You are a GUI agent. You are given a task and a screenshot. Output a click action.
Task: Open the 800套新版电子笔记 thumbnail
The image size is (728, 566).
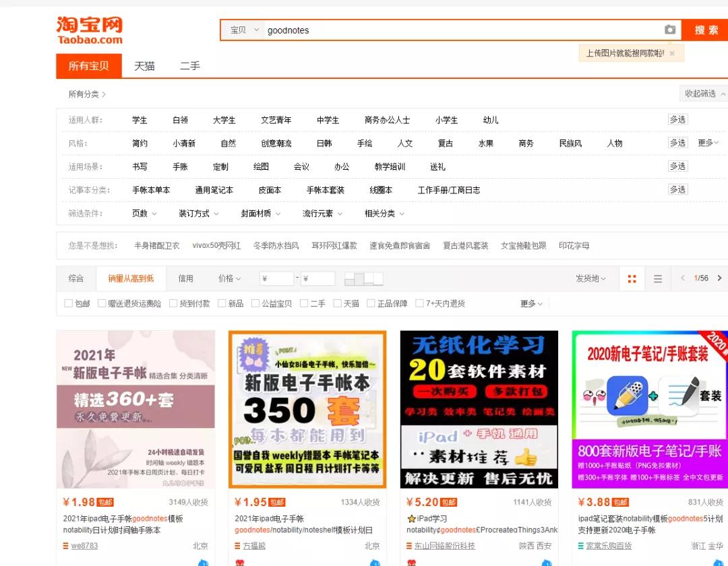[x=650, y=409]
